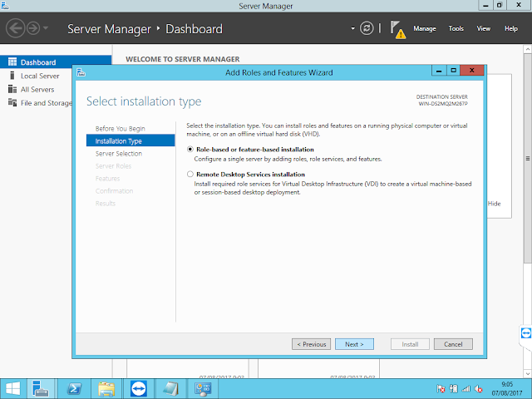Click the Hide link in the welcome tile
This screenshot has width=532, height=399.
494,204
